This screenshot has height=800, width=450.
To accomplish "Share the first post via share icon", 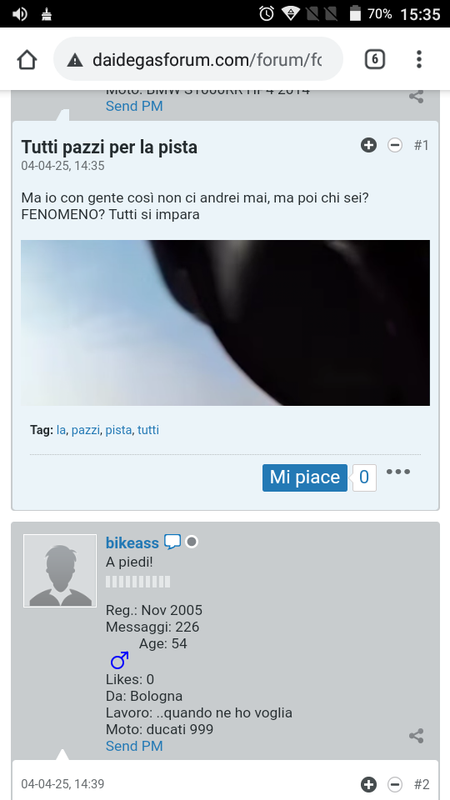I will [x=416, y=96].
